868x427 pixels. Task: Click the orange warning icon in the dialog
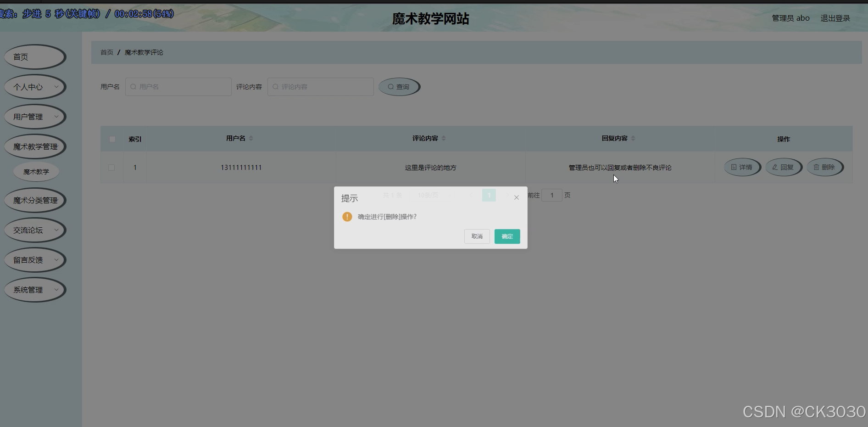[x=347, y=217]
